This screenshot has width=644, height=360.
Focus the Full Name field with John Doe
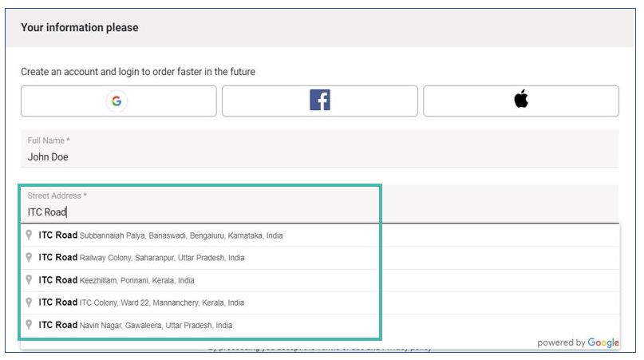[320, 148]
